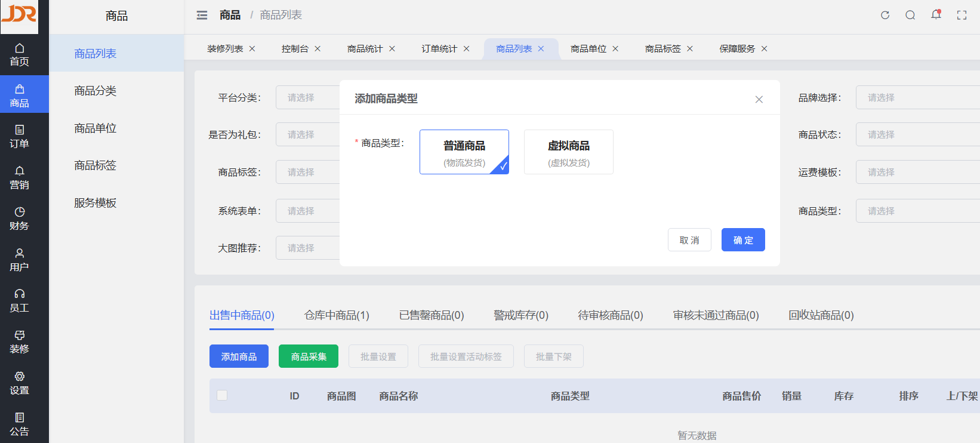The width and height of the screenshot is (980, 443).
Task: Switch to 控制台 page tab
Action: click(x=295, y=48)
